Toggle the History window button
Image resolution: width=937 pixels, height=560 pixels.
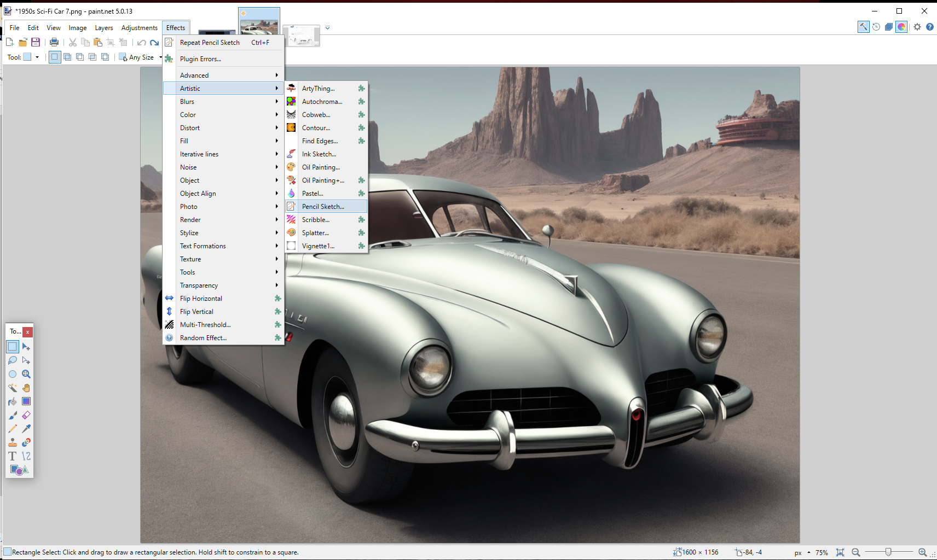pos(876,27)
